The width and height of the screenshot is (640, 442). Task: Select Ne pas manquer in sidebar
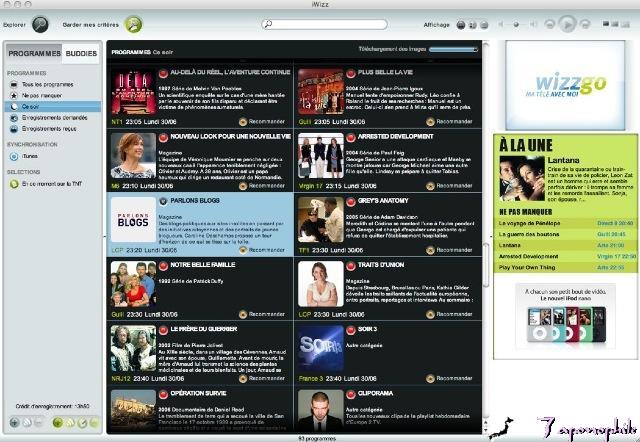[x=42, y=96]
